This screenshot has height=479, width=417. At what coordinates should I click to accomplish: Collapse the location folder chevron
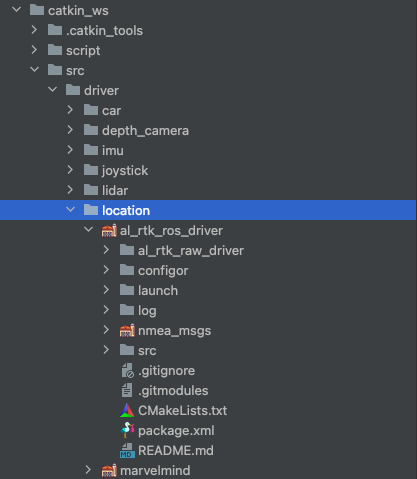(70, 210)
